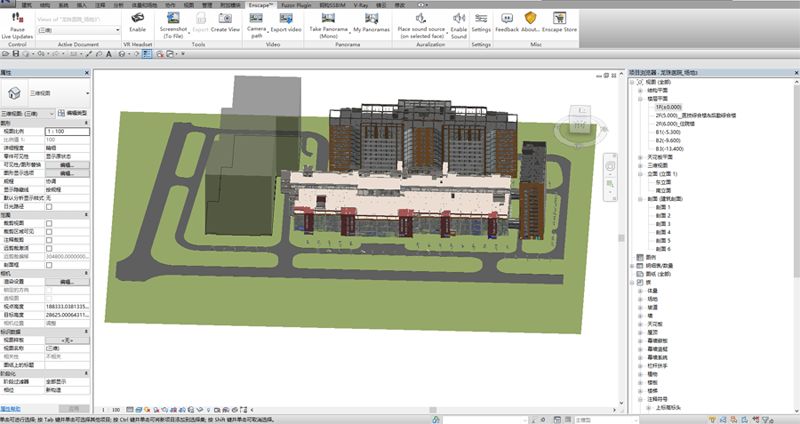
Task: Click Place sound source icon
Action: coord(421,18)
